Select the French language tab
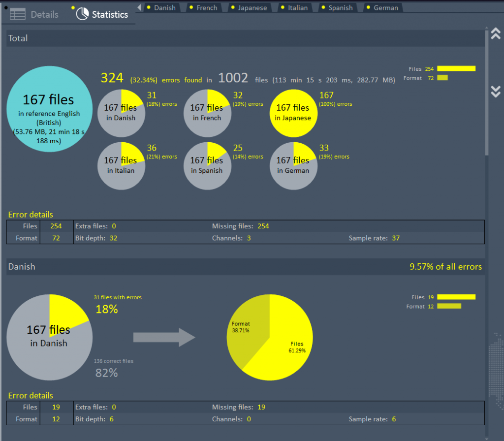This screenshot has height=441, width=504. [207, 8]
